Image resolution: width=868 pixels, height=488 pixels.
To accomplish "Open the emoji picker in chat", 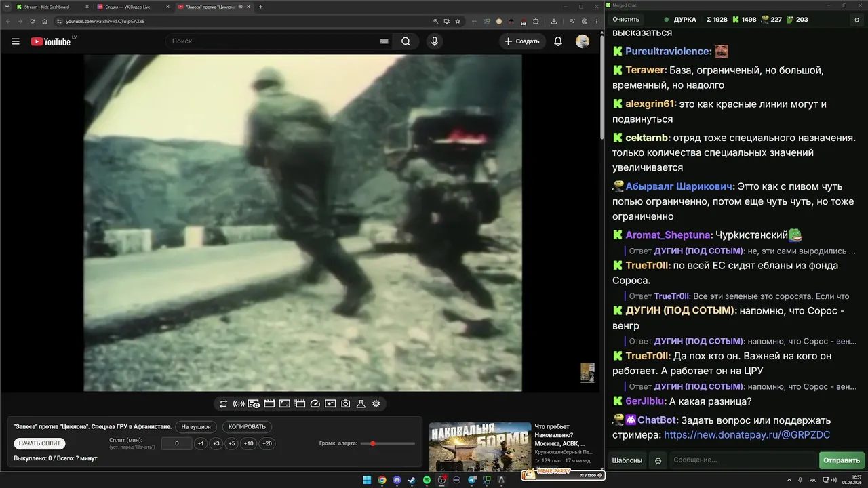I will pos(658,460).
